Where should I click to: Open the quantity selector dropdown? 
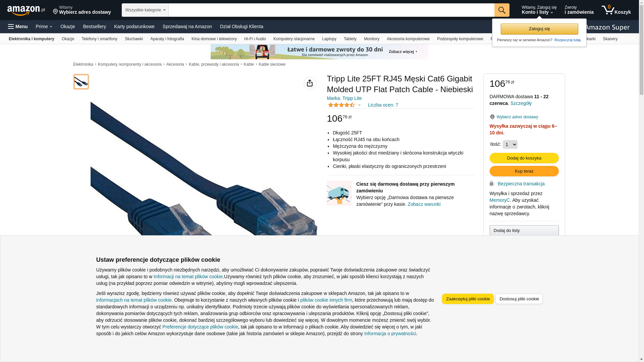[x=510, y=144]
